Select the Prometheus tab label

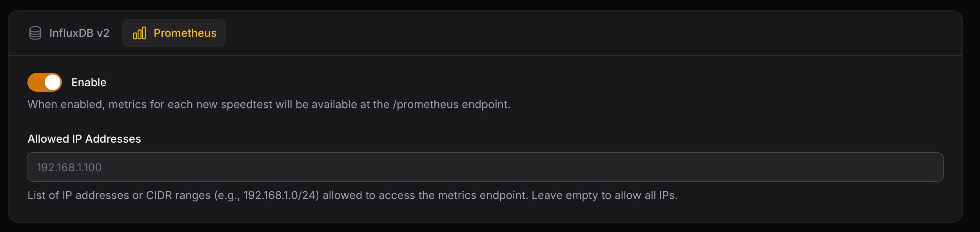point(185,33)
